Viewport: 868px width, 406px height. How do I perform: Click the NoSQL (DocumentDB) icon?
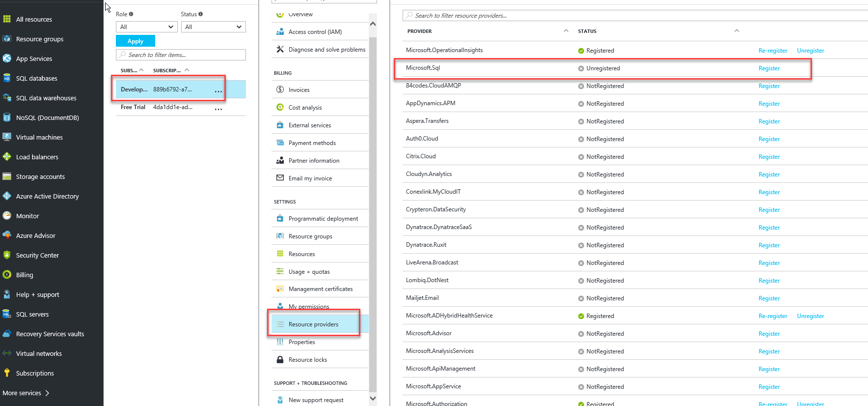coord(7,117)
